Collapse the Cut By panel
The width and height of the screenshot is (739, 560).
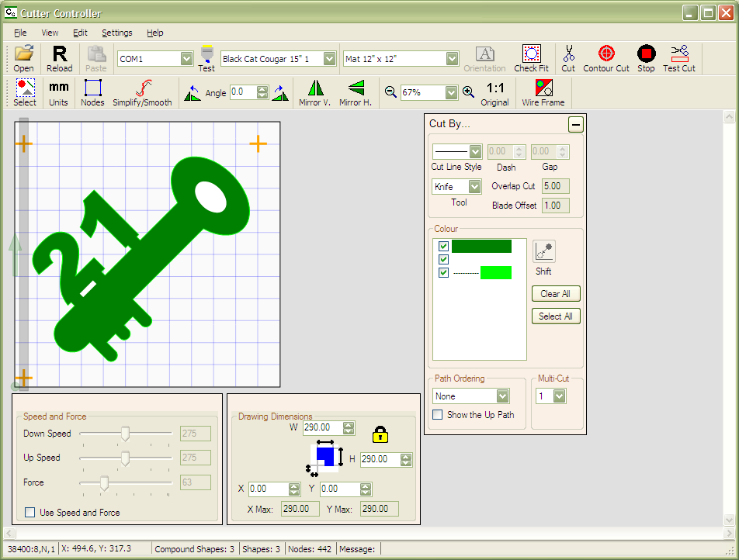pos(575,125)
